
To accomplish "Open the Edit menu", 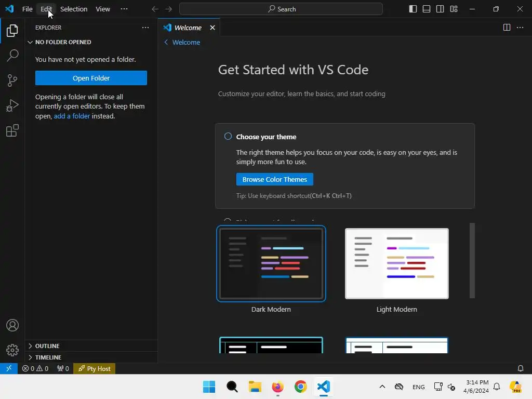I will click(x=46, y=9).
